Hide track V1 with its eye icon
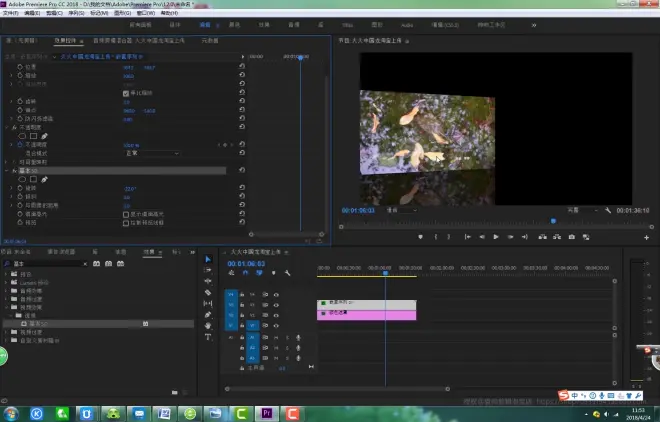 [276, 325]
